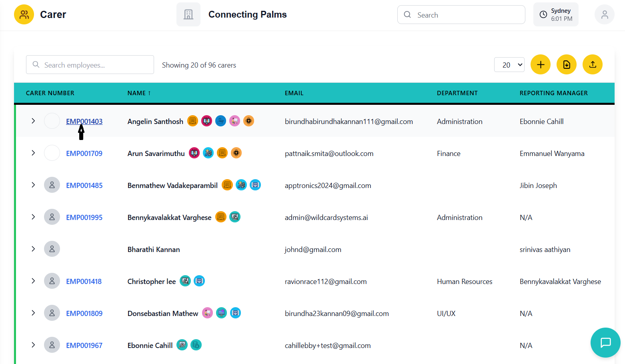Expand the Bharathi Kannan row details
Image resolution: width=625 pixels, height=364 pixels.
point(33,249)
